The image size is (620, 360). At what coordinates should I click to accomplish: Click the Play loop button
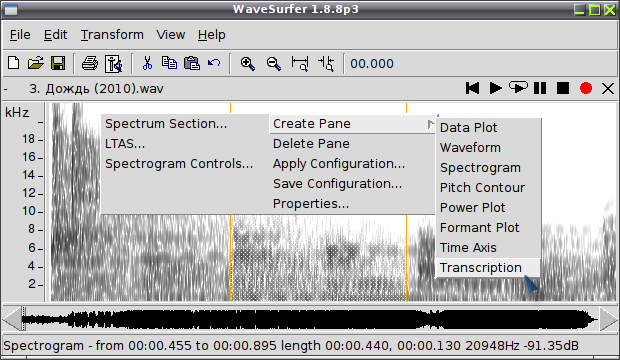click(518, 87)
